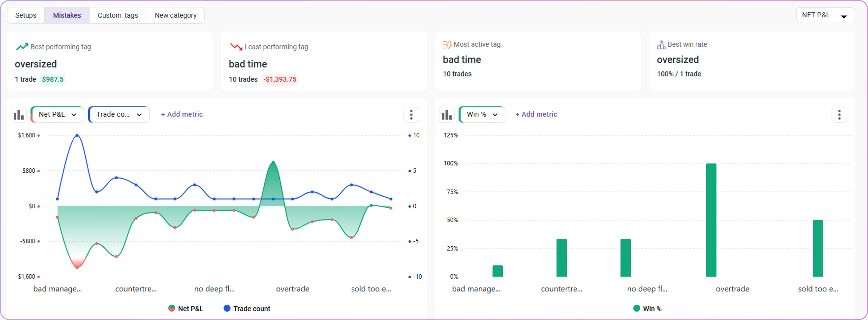Toggle Win % series in chart legend
The image size is (868, 320).
[x=648, y=309]
